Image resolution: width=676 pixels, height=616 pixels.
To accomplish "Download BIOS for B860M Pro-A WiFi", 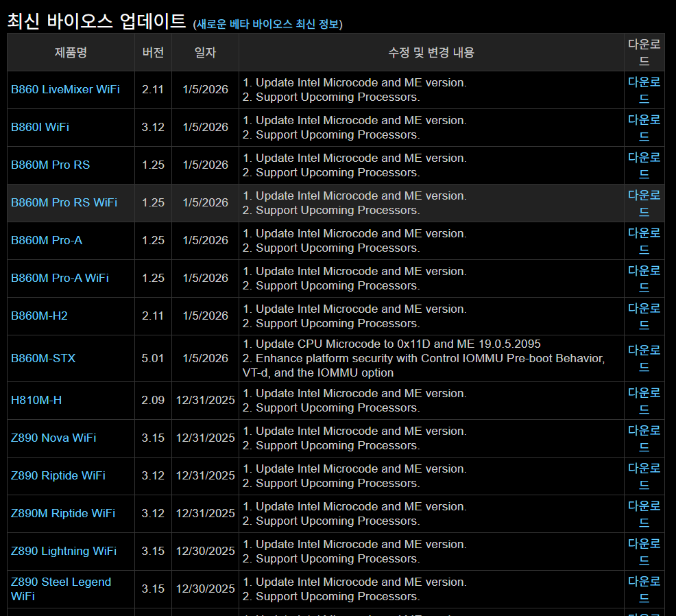I will [x=644, y=279].
